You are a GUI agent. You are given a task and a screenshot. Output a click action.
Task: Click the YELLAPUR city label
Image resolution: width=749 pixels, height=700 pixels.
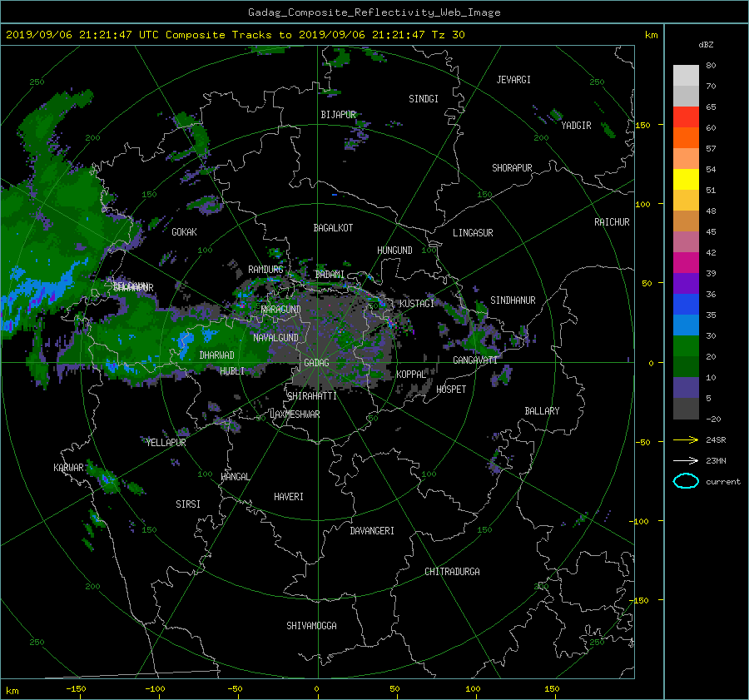click(x=166, y=443)
